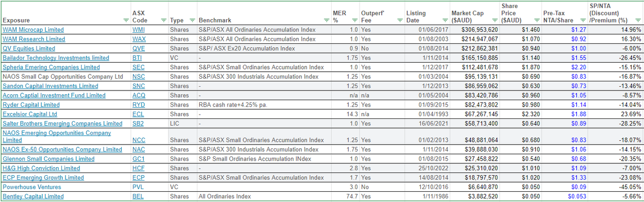Click the SB2 ASX code link

tap(138, 124)
